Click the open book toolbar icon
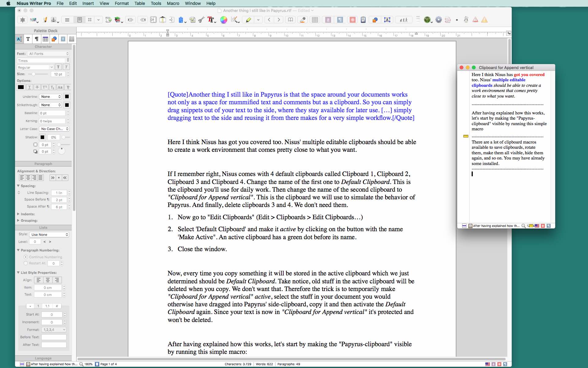The height and width of the screenshot is (368, 588). click(x=290, y=20)
